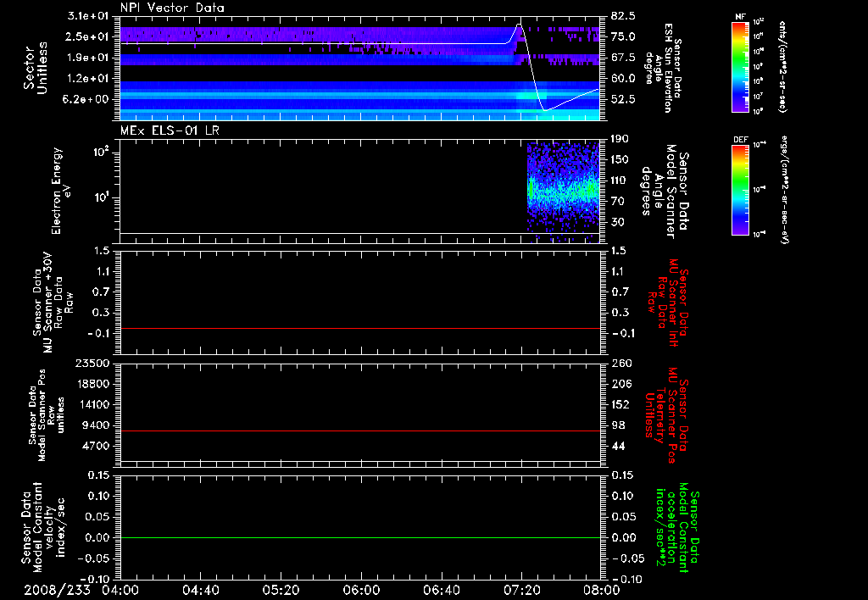Image resolution: width=868 pixels, height=600 pixels.
Task: Click the 9400 scanner position tick label
Action: [x=96, y=425]
